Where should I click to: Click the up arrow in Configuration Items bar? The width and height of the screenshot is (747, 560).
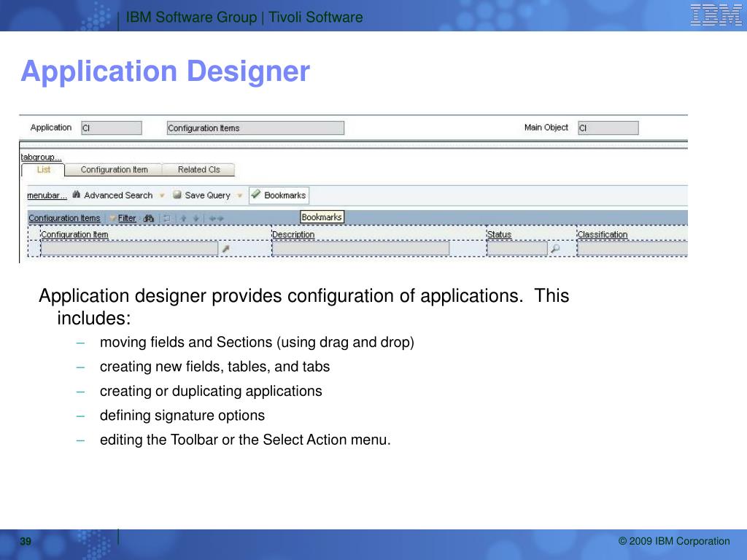pyautogui.click(x=183, y=218)
